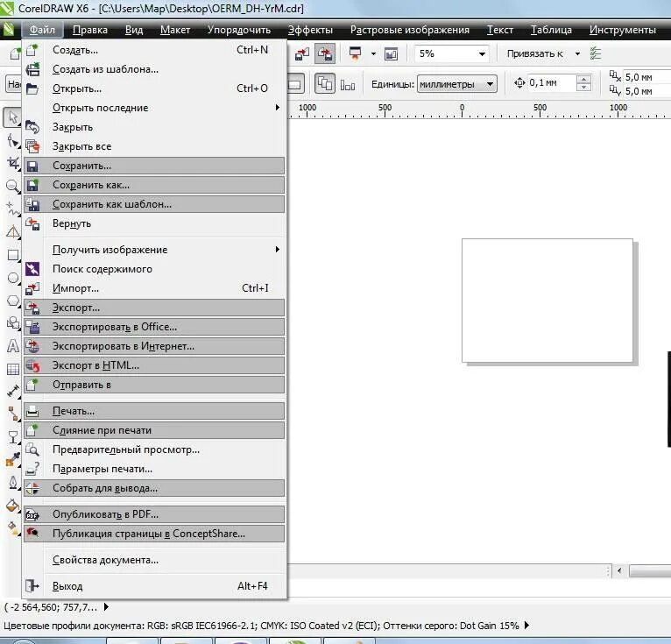Click the application launcher toolbar icon

(355, 54)
